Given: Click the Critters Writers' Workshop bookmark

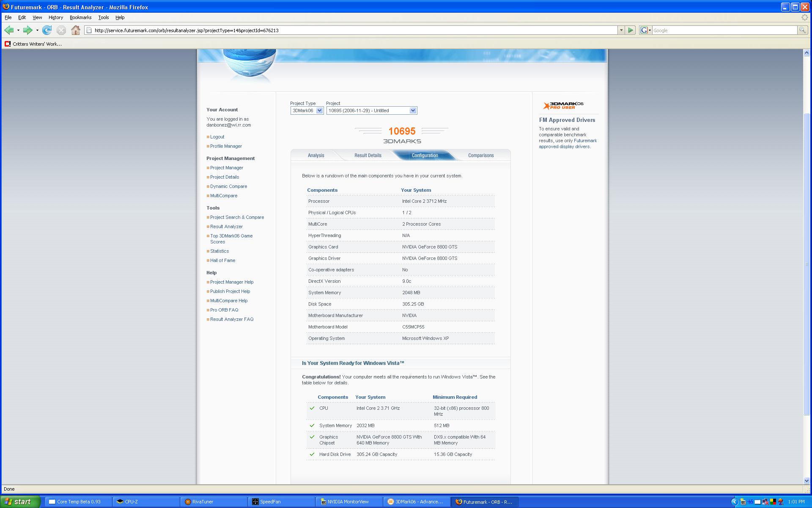Looking at the screenshot, I should 33,44.
